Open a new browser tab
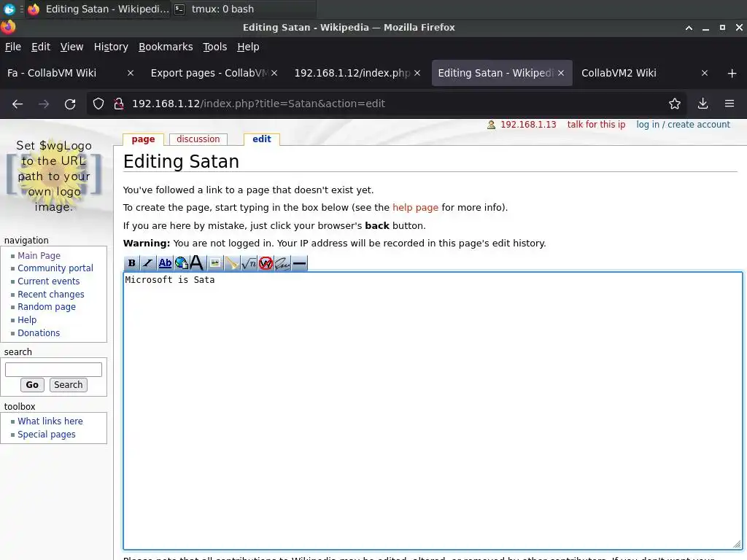The width and height of the screenshot is (747, 560). tap(732, 74)
